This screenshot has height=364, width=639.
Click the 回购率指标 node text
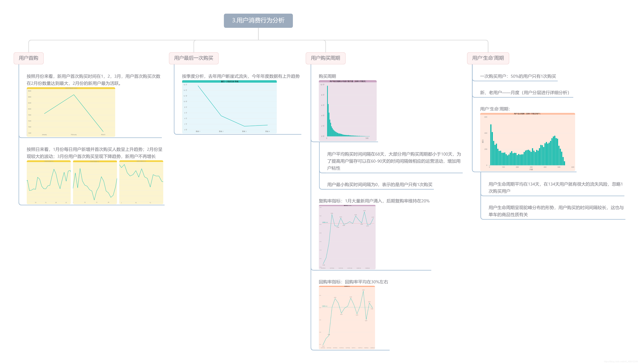(x=353, y=282)
